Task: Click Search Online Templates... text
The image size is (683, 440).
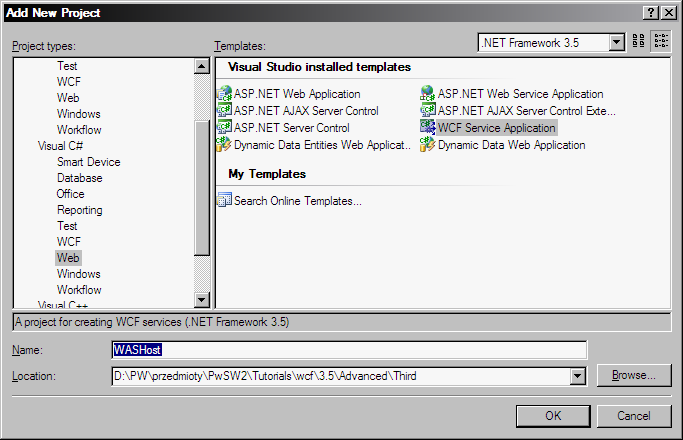Action: [298, 201]
